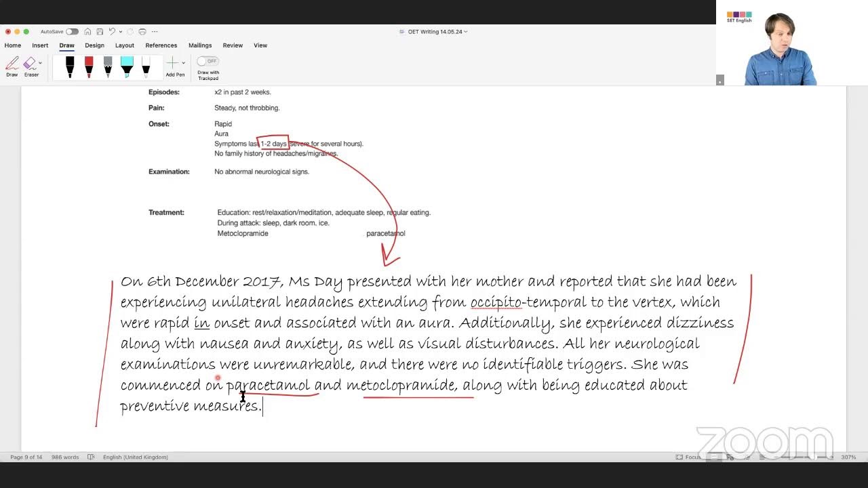
Task: Open the Eraser options dropdown arrow
Action: pyautogui.click(x=40, y=63)
